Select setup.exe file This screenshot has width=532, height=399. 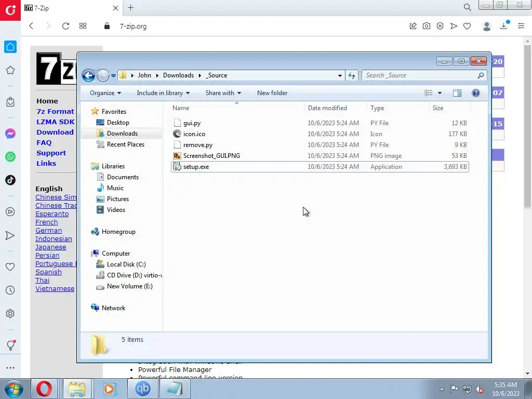click(320, 167)
